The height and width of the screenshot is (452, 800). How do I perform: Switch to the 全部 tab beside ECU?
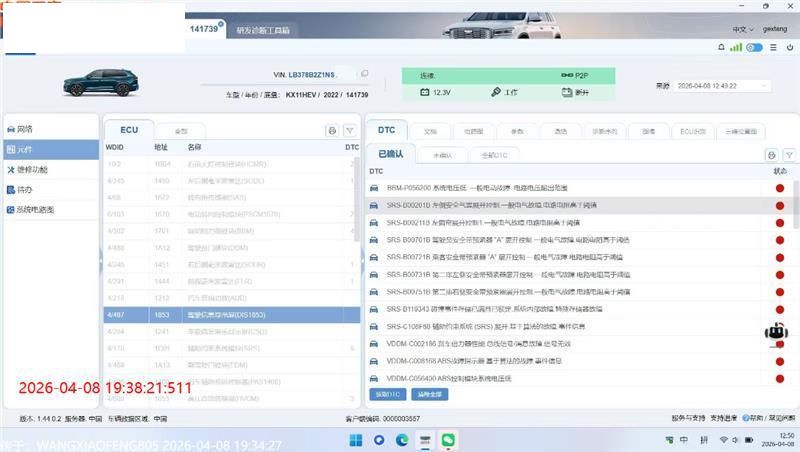coord(181,131)
